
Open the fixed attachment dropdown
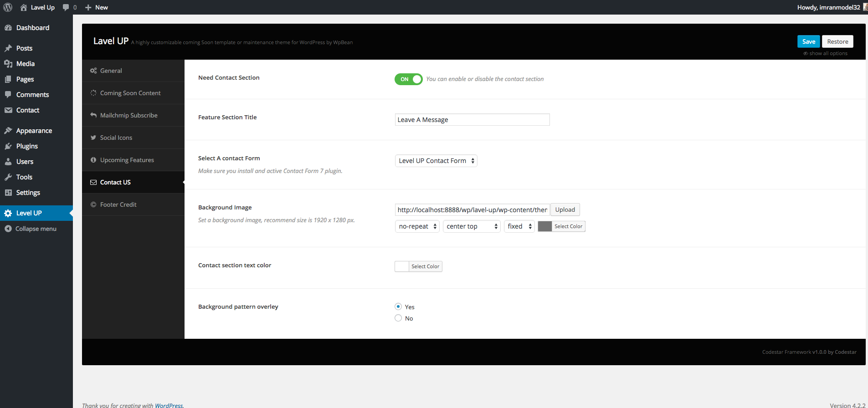pos(519,226)
